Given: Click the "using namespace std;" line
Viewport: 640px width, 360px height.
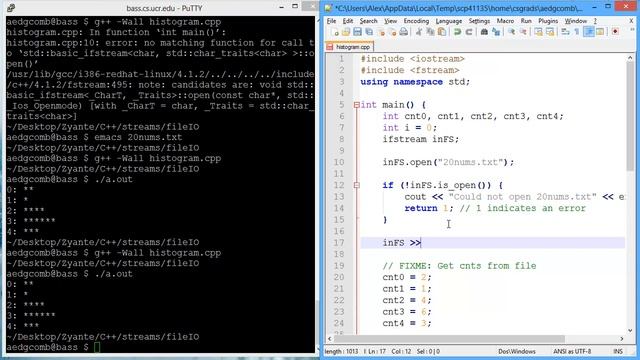Looking at the screenshot, I should coord(415,82).
